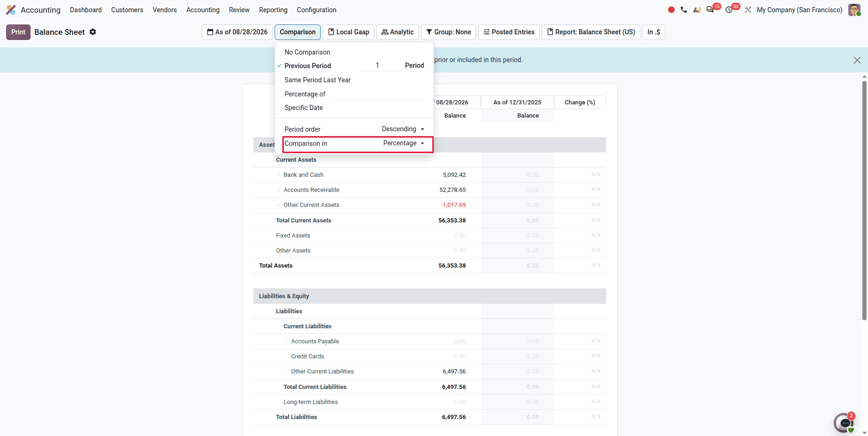Open the user avatar menu
The width and height of the screenshot is (868, 436).
coord(854,10)
